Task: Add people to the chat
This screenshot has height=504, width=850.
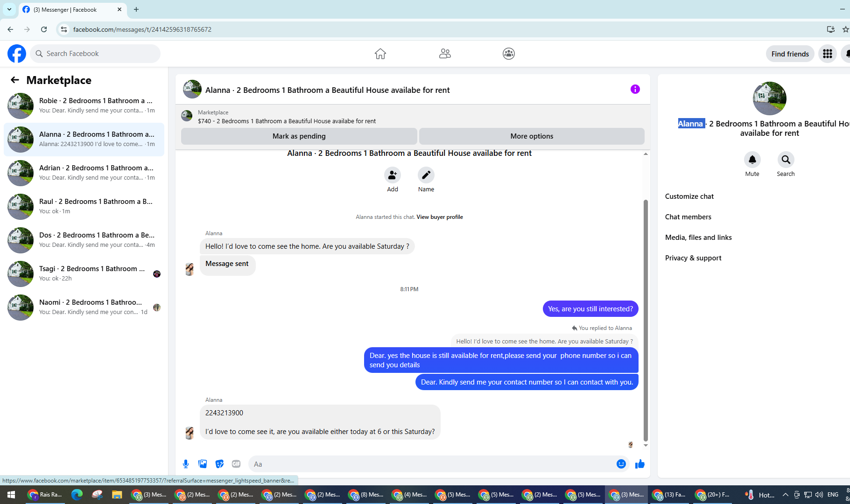Action: tap(393, 175)
